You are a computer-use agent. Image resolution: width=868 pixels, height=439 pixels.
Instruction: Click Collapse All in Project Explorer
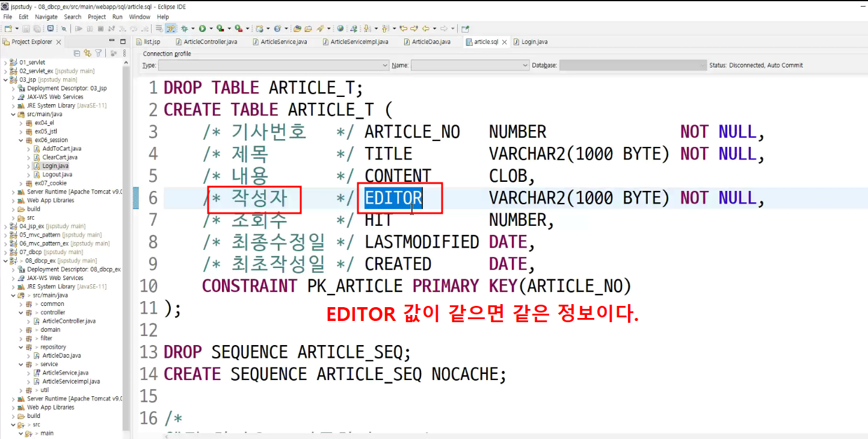coord(78,53)
